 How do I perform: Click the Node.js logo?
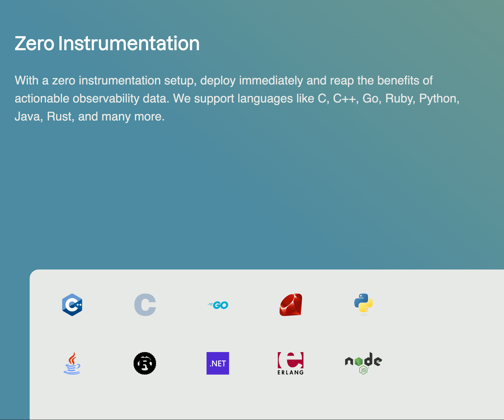click(363, 363)
